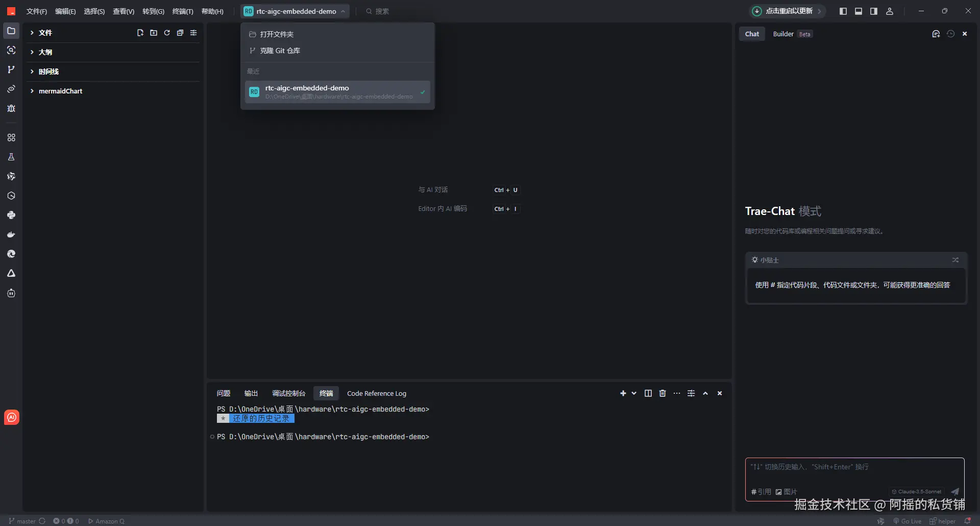Open the Source Control branch icon
980x526 pixels.
[x=11, y=69]
